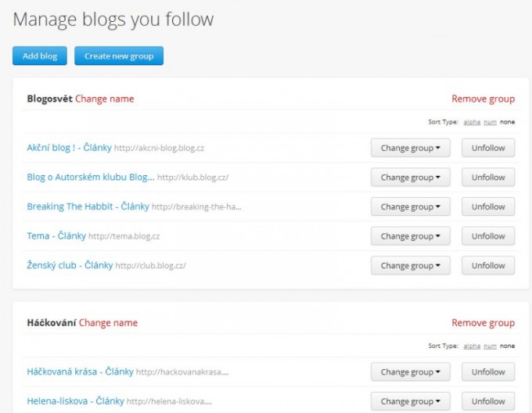Sort Háčkování group alphabetically
This screenshot has height=413, width=532.
click(x=472, y=346)
